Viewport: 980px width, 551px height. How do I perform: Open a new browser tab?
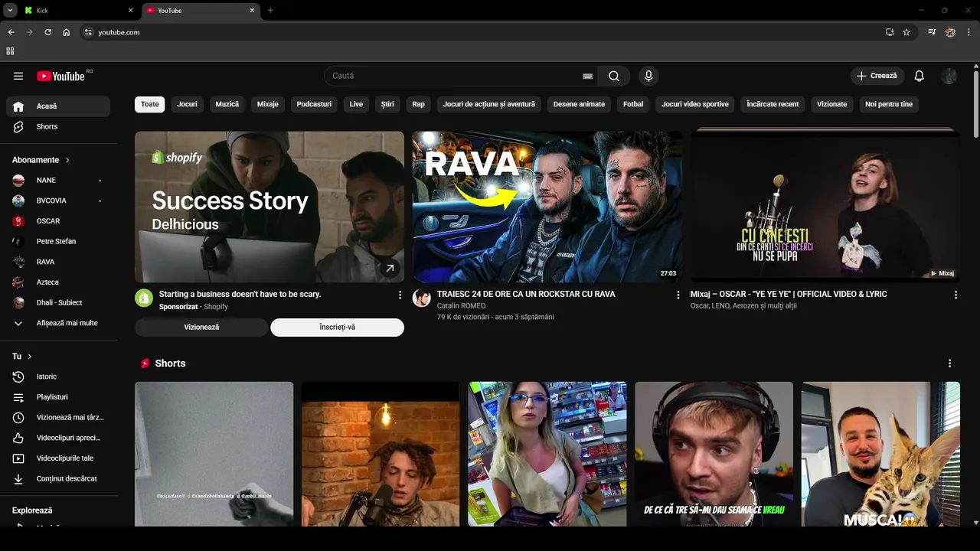pos(270,11)
